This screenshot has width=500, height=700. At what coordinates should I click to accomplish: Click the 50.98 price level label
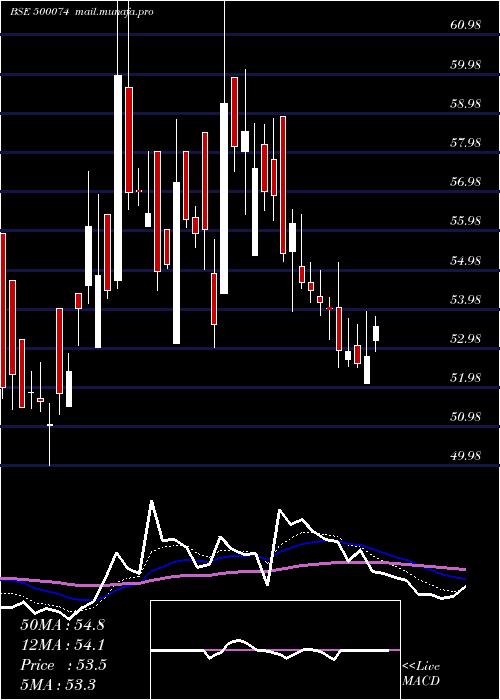pos(466,417)
